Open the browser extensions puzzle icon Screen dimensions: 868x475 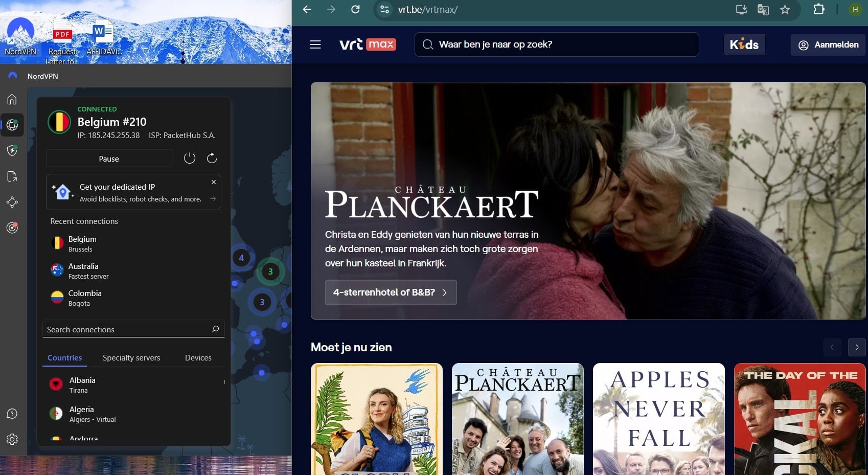click(818, 9)
